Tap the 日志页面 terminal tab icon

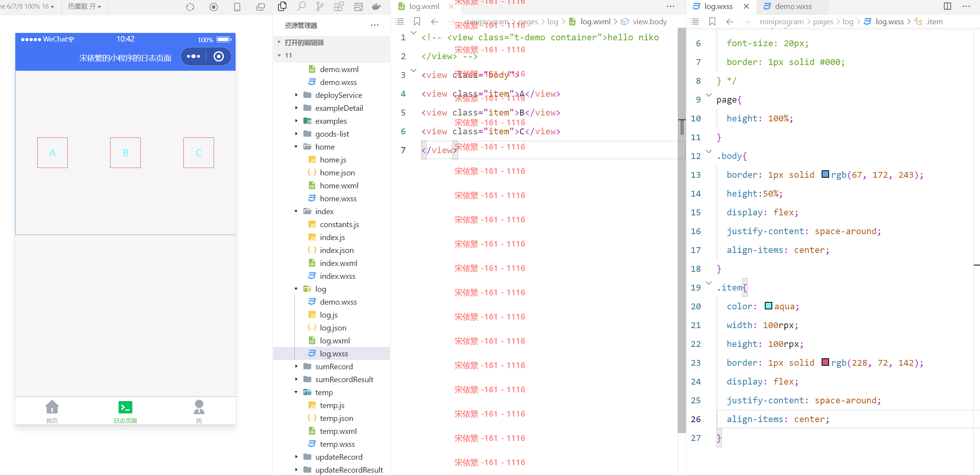[x=125, y=407]
